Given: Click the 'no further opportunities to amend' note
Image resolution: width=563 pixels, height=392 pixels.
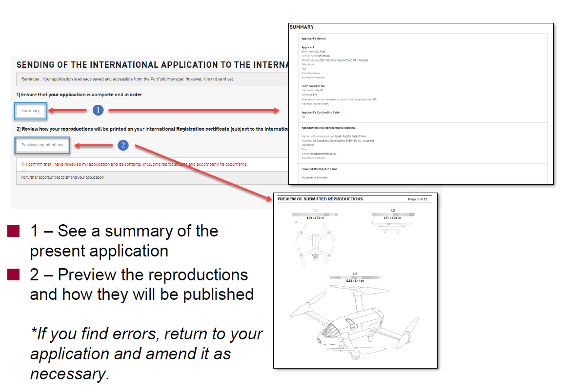Looking at the screenshot, I should pos(62,177).
